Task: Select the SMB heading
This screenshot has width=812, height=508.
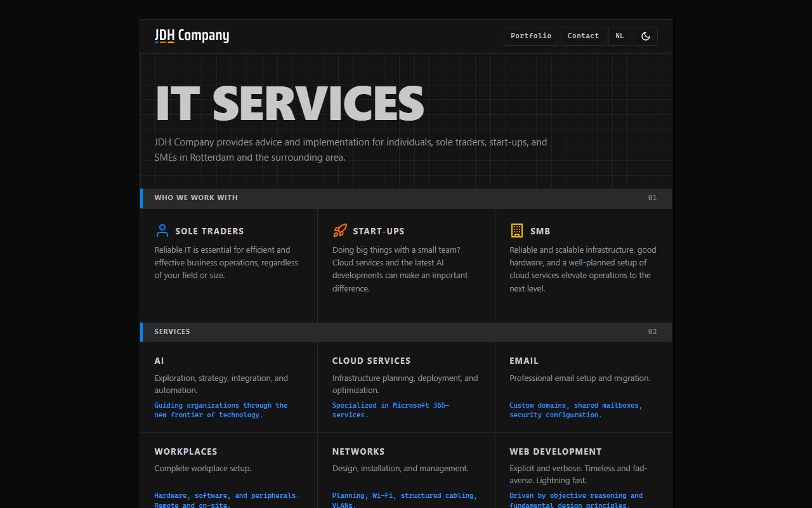Action: tap(540, 231)
